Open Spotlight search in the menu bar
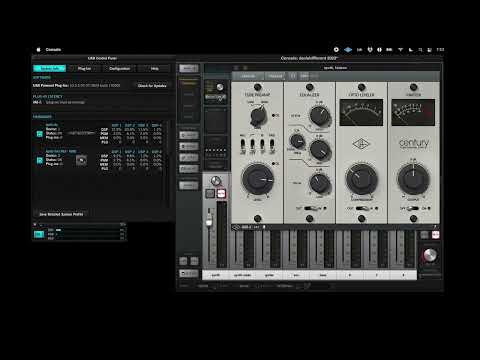The height and width of the screenshot is (360, 480). pyautogui.click(x=420, y=50)
